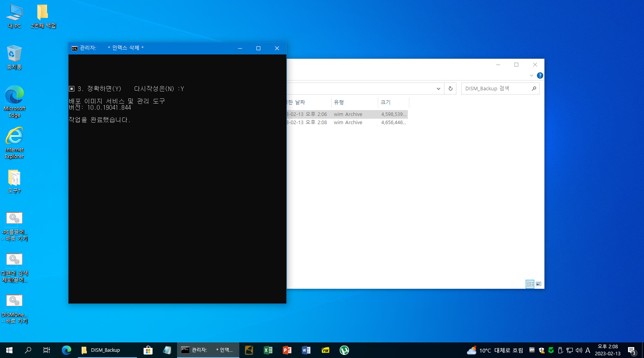
Task: Open the Windows Start menu
Action: tap(9, 350)
